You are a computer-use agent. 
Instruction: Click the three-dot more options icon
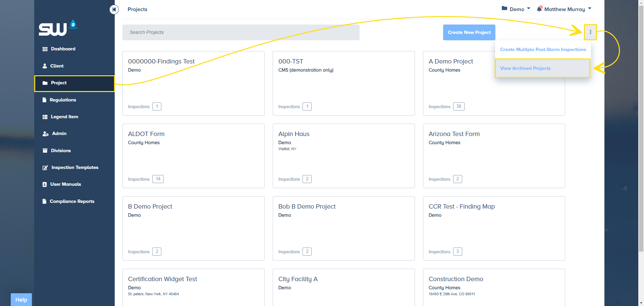[590, 32]
